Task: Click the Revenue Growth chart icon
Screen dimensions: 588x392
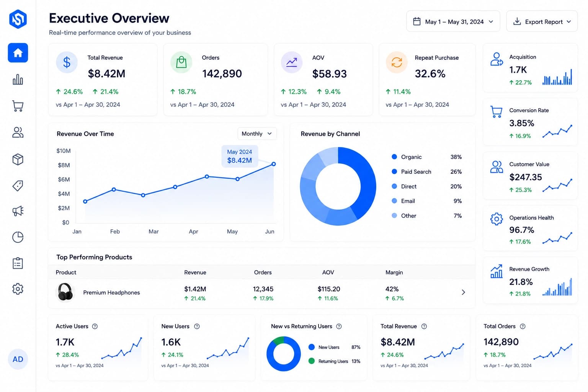Action: tap(497, 271)
